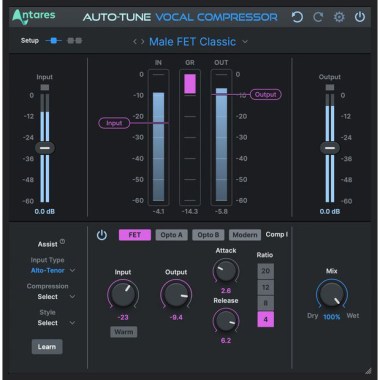Viewport: 380px width, 380px height.
Task: Select the single compressor setup icon
Action: 54,41
